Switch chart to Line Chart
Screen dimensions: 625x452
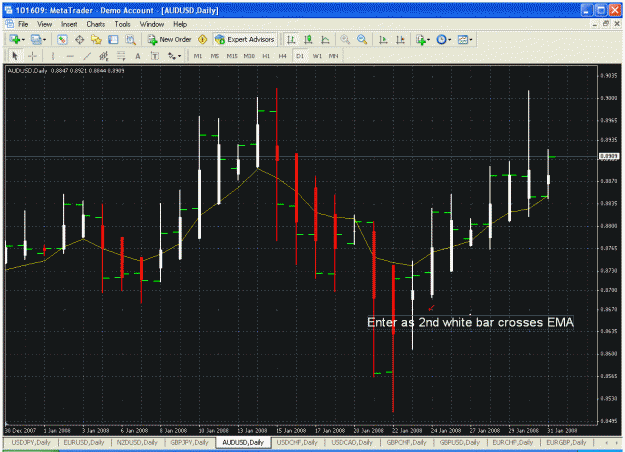325,39
